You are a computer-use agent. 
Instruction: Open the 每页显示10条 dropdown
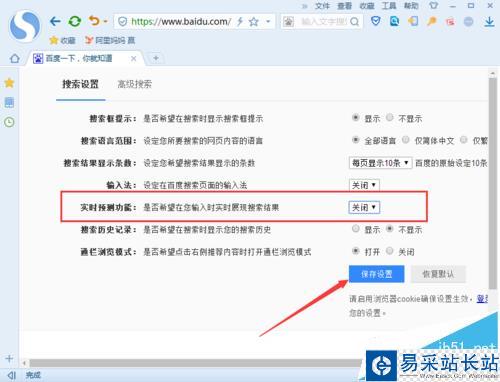click(380, 163)
